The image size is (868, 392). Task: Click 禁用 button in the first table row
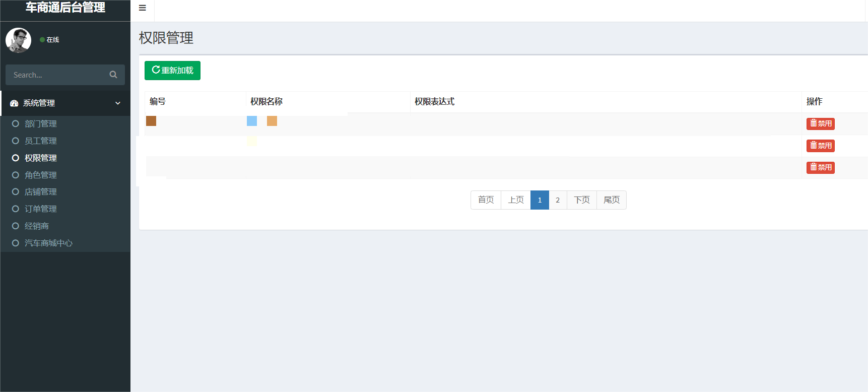(x=820, y=123)
